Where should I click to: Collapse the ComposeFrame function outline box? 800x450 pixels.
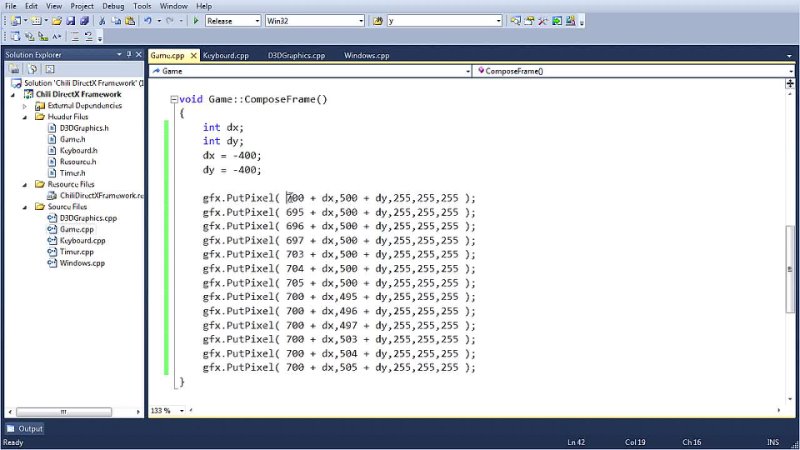(x=174, y=99)
